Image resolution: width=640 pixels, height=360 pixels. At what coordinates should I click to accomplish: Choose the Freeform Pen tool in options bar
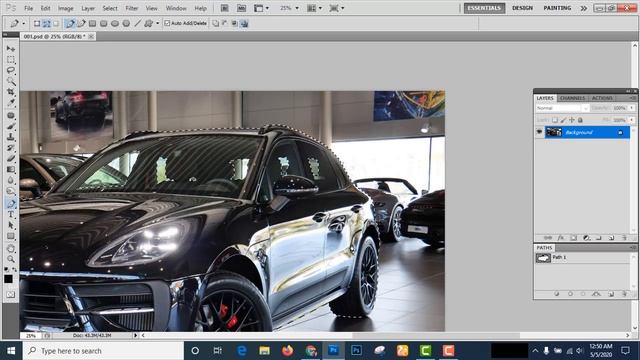click(81, 23)
